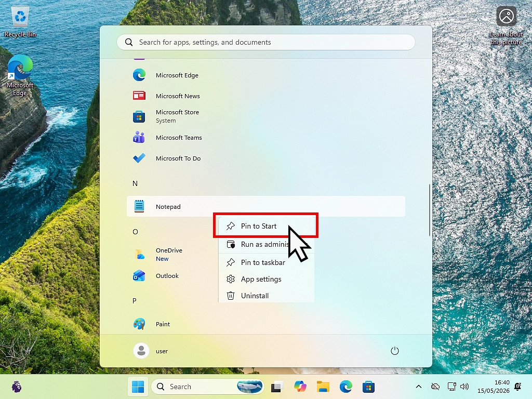Open Microsoft Store from taskbar
The height and width of the screenshot is (399, 532).
[368, 387]
